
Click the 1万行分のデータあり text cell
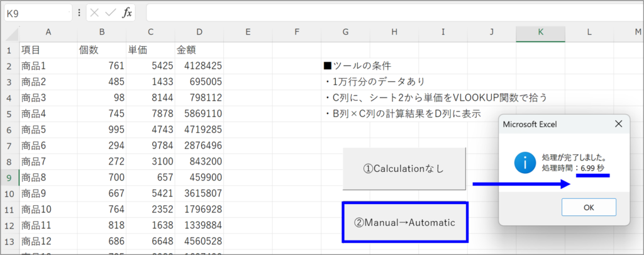coord(374,82)
